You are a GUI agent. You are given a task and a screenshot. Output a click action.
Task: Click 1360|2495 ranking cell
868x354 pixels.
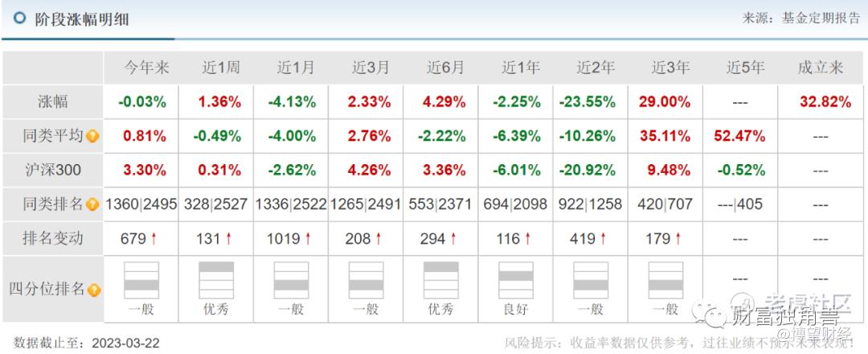[141, 205]
